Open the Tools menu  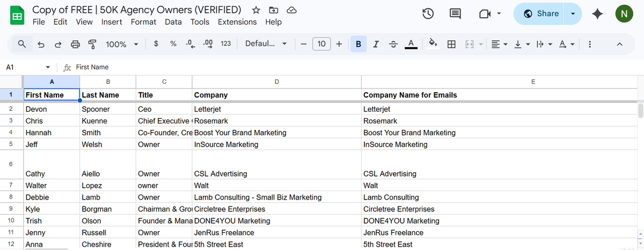200,22
